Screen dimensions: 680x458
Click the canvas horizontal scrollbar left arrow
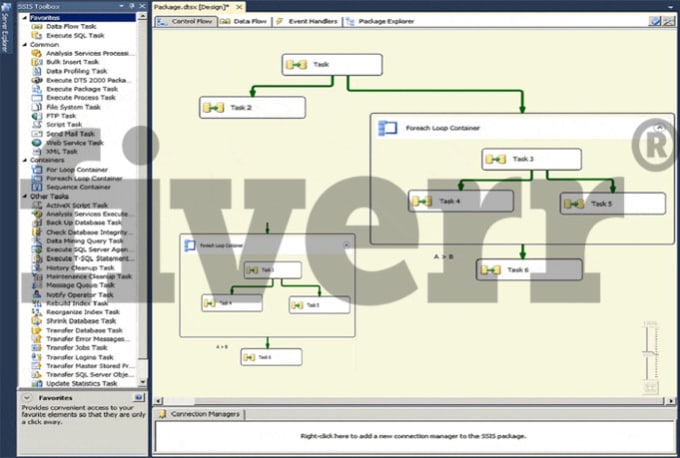(158, 401)
